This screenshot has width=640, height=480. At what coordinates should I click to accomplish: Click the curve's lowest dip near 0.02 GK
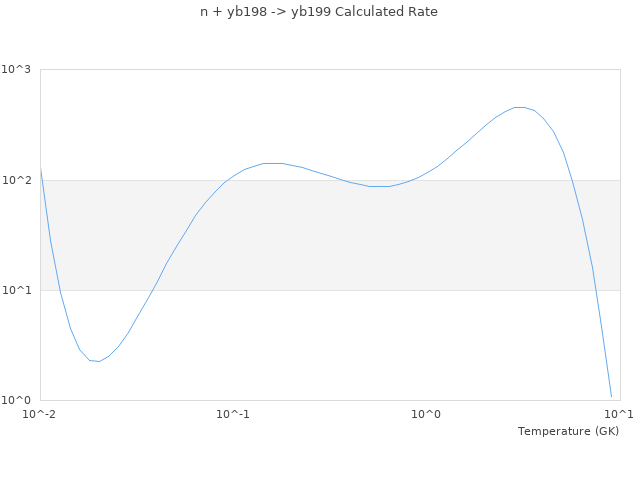coord(97,361)
